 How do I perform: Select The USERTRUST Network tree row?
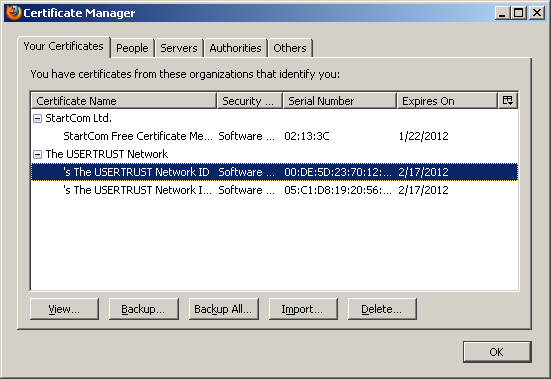coord(274,154)
